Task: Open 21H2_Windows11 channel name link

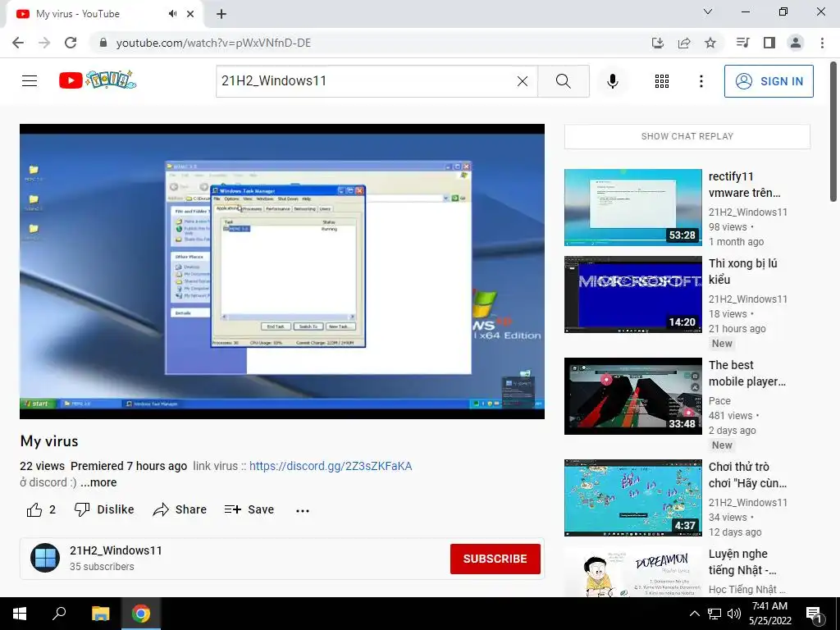Action: pyautogui.click(x=116, y=550)
